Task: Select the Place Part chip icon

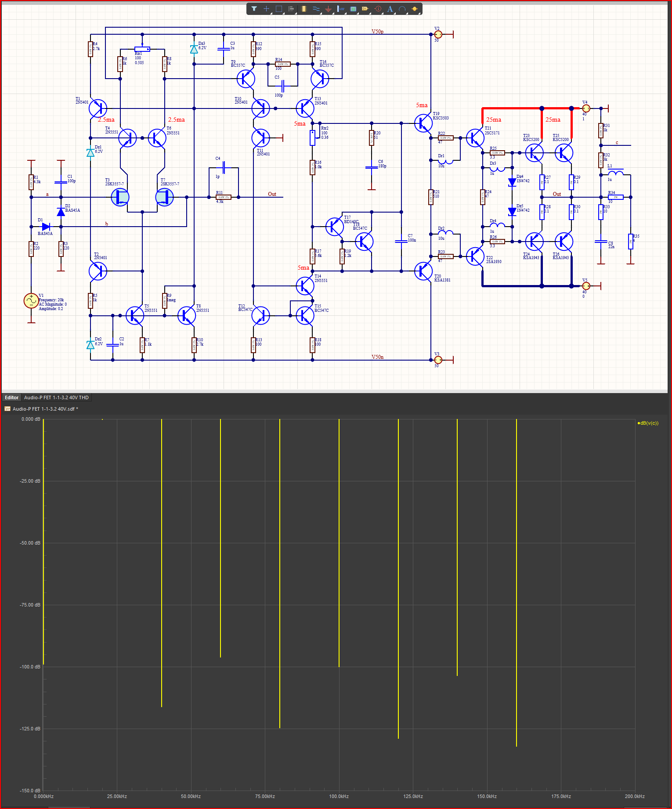Action: point(303,8)
